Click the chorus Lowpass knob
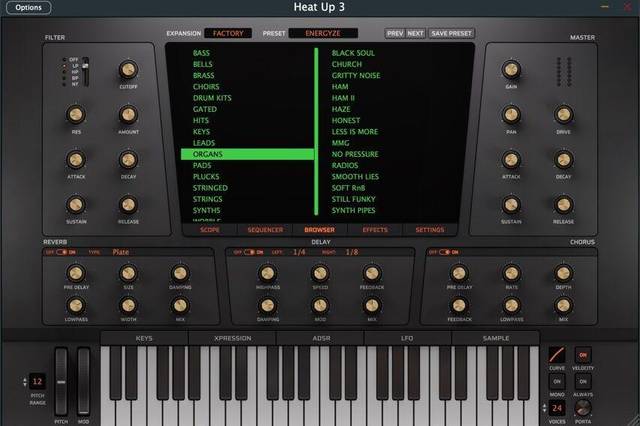 [x=511, y=305]
